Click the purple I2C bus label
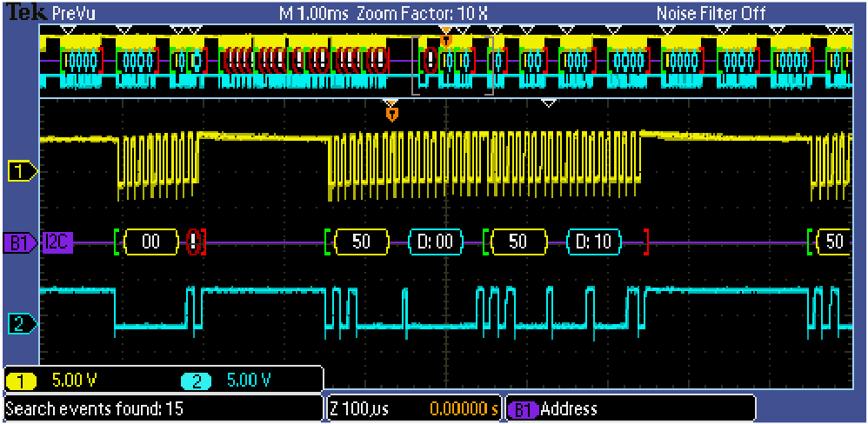868x424 pixels. pos(57,242)
